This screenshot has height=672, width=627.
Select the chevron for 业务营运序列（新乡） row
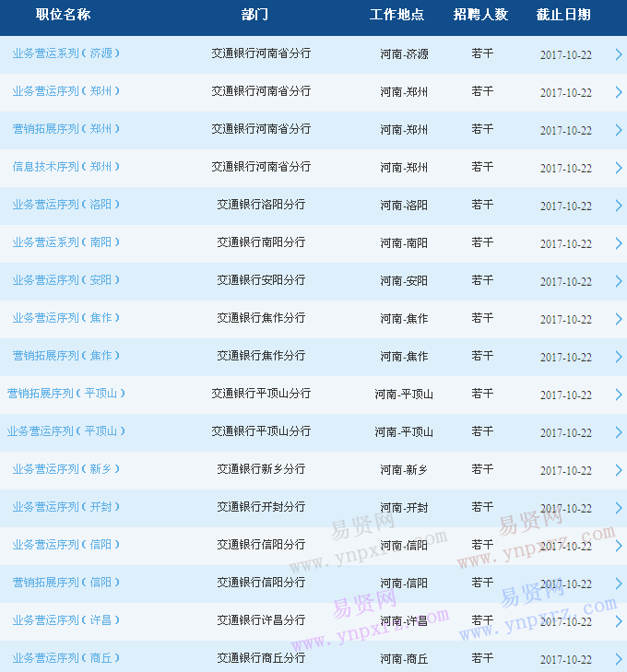click(619, 470)
